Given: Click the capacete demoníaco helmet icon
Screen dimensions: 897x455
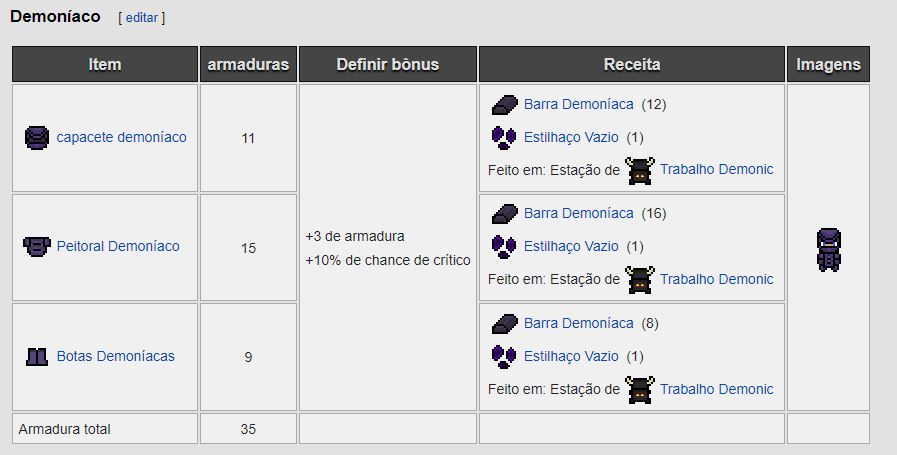Looking at the screenshot, I should click(x=36, y=137).
